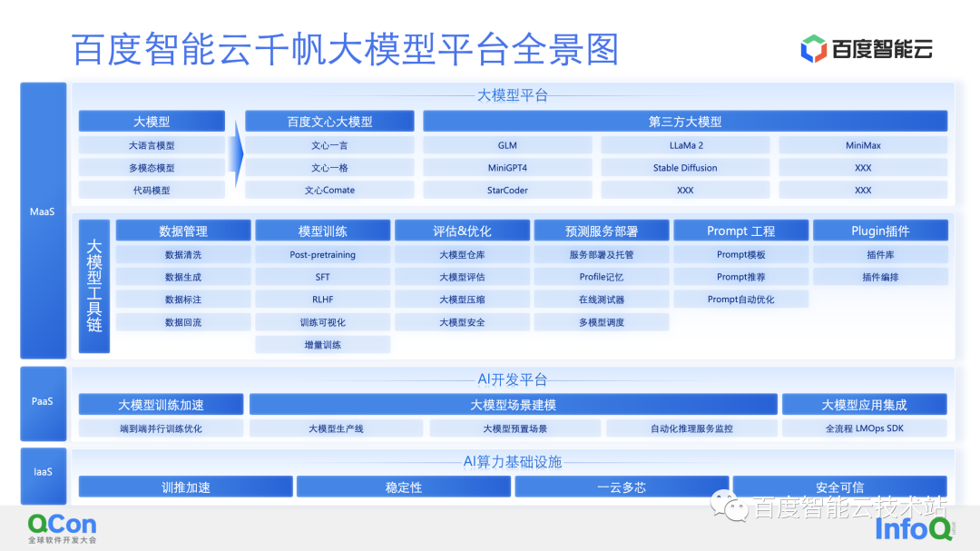
Task: Select the 全流程 LMOps SDK cell
Action: pyautogui.click(x=865, y=428)
